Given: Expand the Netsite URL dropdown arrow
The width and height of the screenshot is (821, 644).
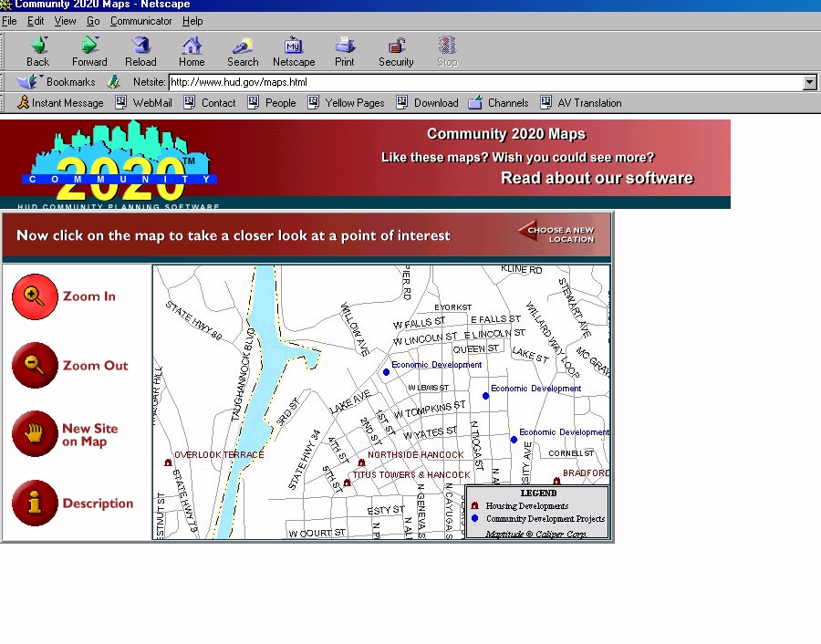Looking at the screenshot, I should (x=809, y=83).
